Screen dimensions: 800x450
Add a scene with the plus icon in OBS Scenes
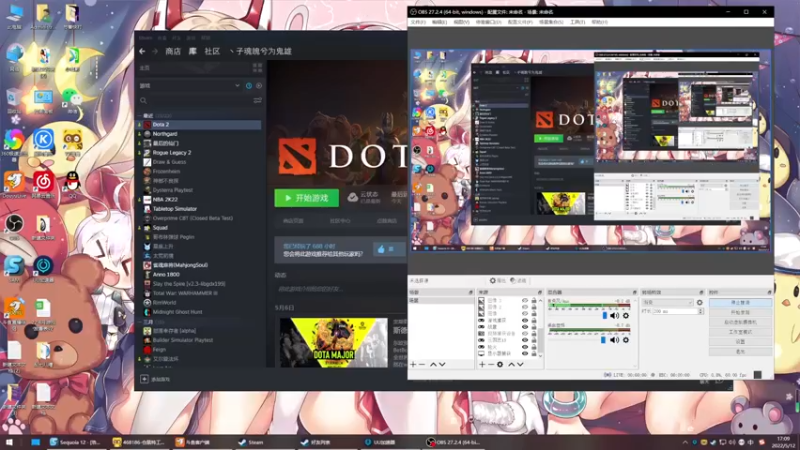(413, 364)
